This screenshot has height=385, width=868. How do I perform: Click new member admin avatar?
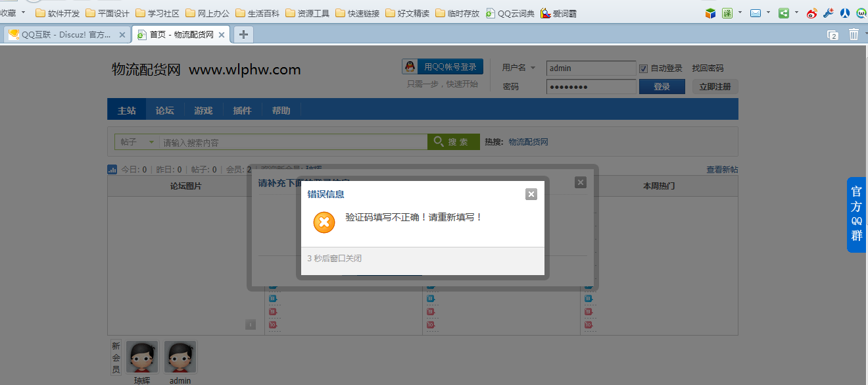(x=180, y=357)
